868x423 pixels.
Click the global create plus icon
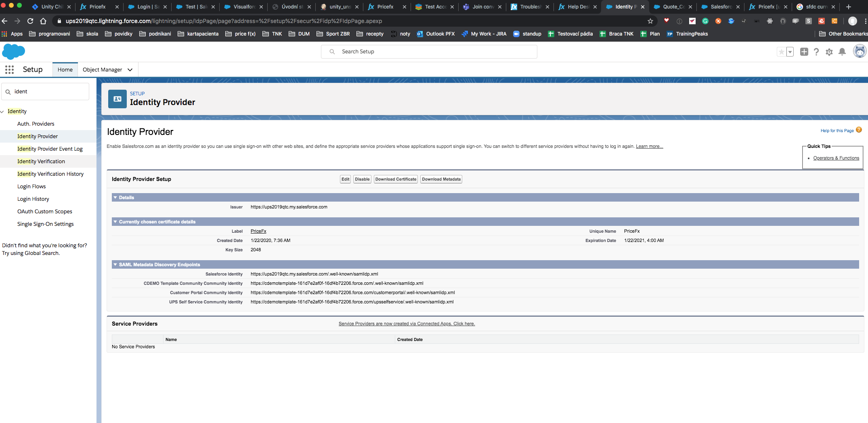[x=804, y=52]
